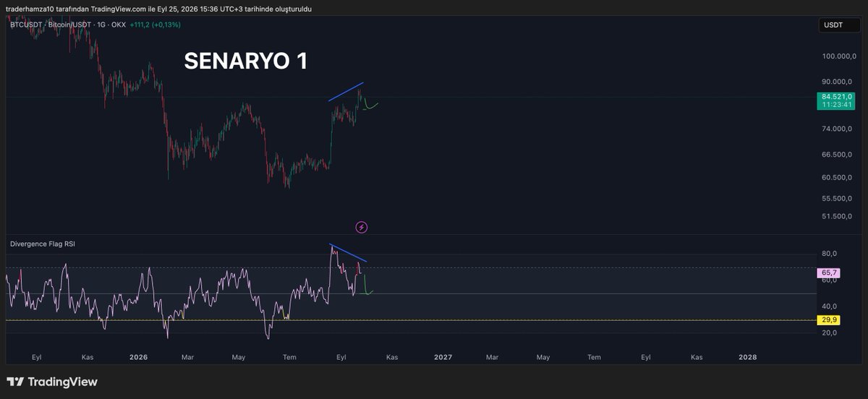This screenshot has width=868, height=399.
Task: Click the 100.000,0 price axis label
Action: point(838,56)
